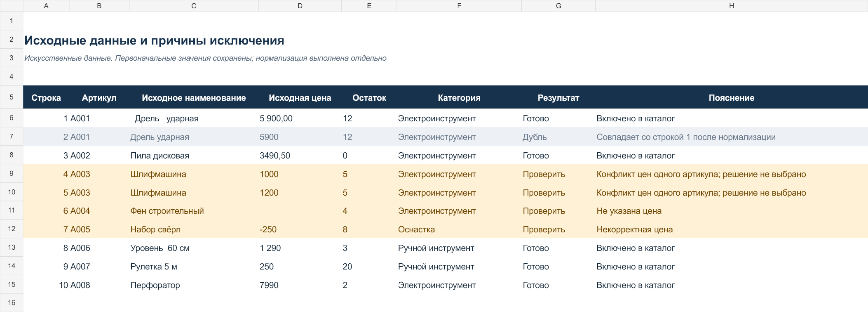Viewport: 868px width, 312px height.
Task: Select the cell "Пила дисковая"
Action: pyautogui.click(x=194, y=156)
